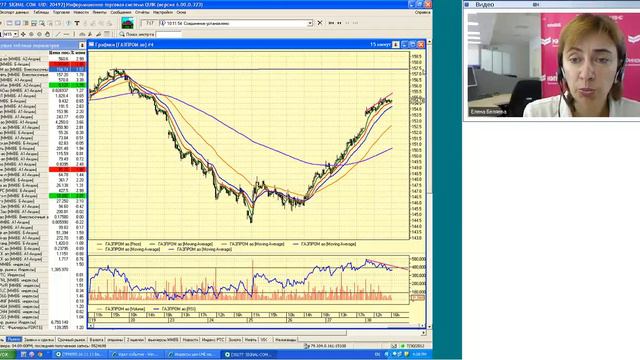640x360 pixels.
Task: Select the crosshair cursor chart tool
Action: tap(23, 34)
